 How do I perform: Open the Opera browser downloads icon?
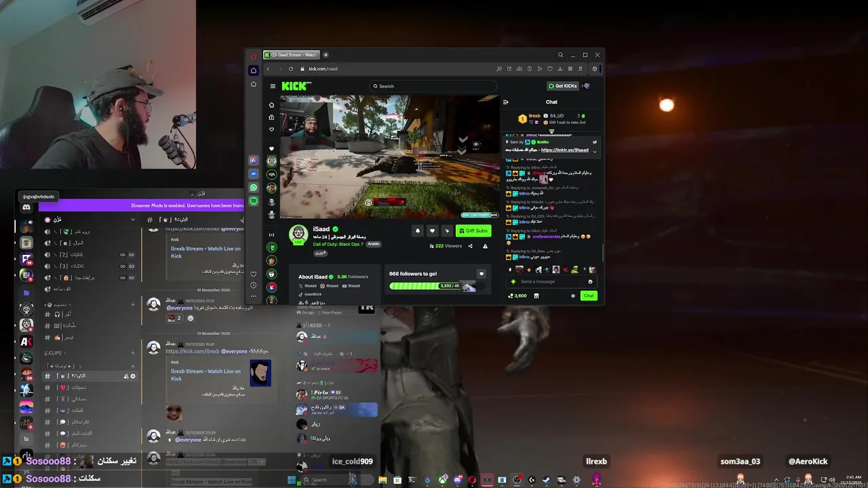(x=560, y=68)
